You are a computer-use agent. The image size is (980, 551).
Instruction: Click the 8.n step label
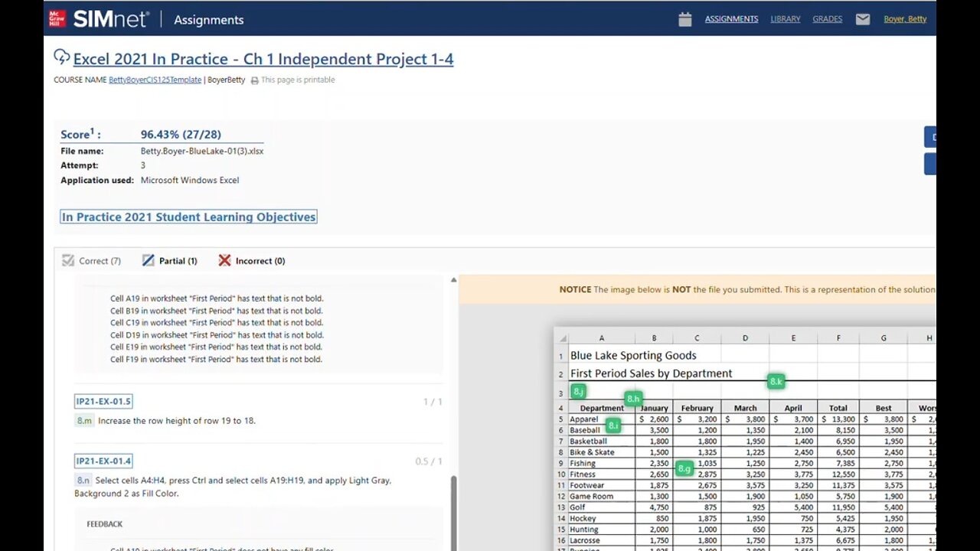click(x=83, y=481)
